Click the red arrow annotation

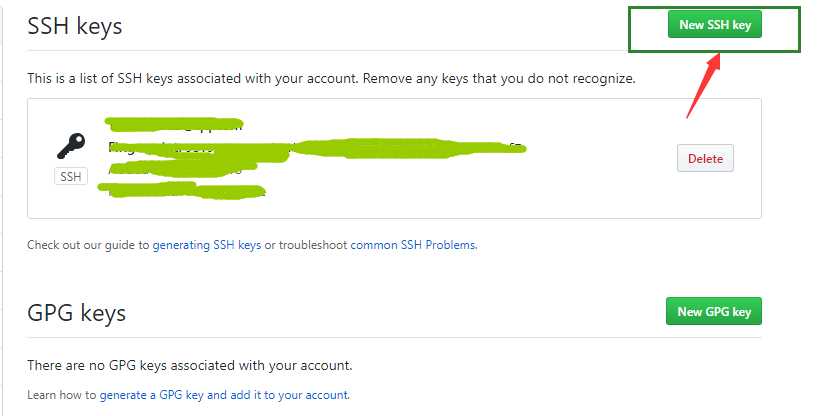(703, 85)
